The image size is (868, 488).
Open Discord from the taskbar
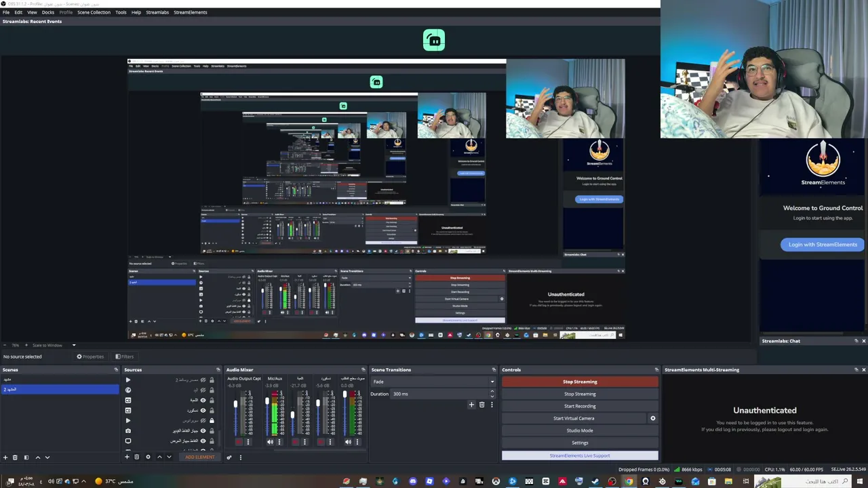point(412,481)
